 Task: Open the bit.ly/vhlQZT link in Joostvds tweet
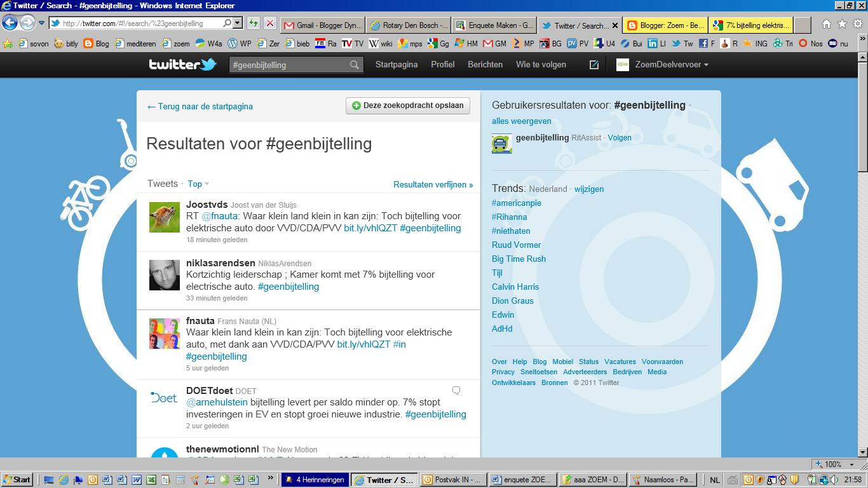click(370, 227)
